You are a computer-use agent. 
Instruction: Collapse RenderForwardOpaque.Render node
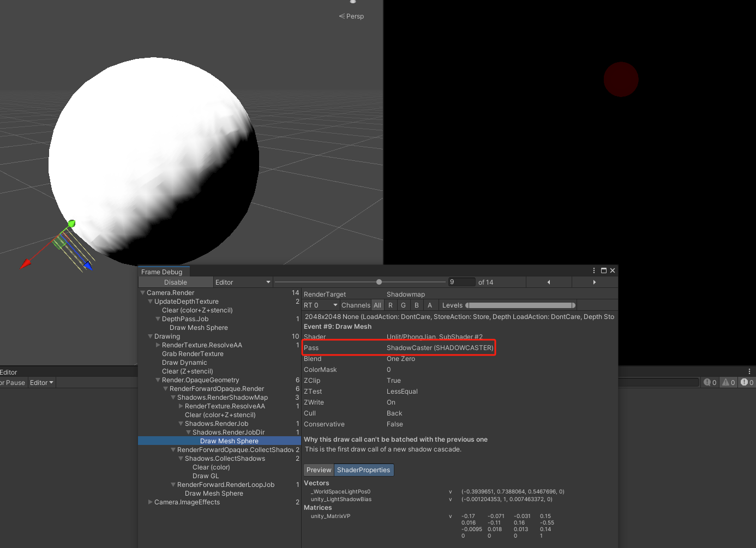click(166, 389)
